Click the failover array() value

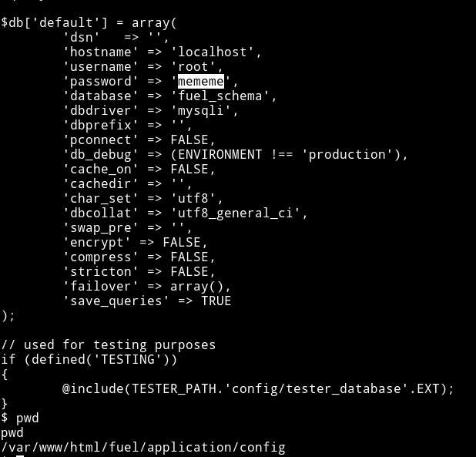pyautogui.click(x=196, y=287)
